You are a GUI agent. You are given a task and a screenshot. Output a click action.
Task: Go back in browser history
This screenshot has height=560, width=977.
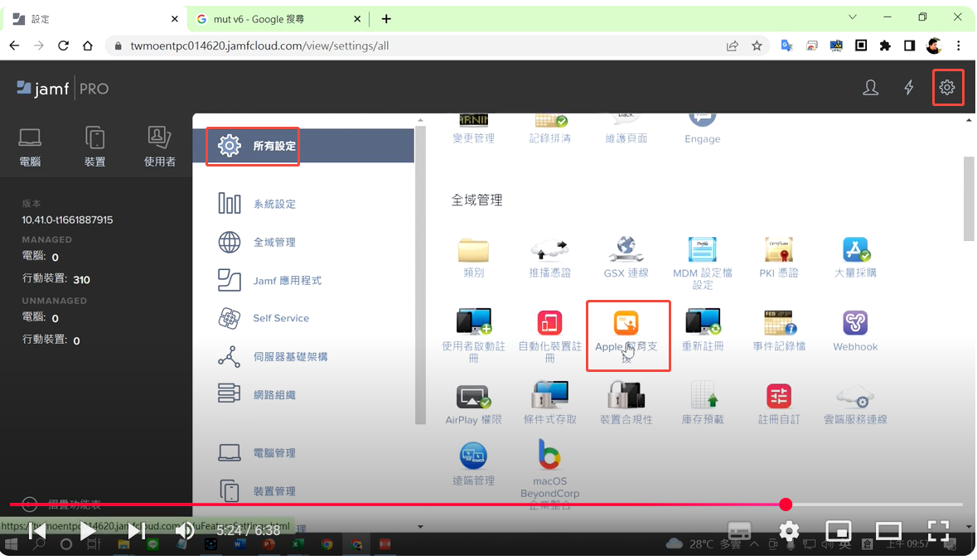(x=14, y=46)
